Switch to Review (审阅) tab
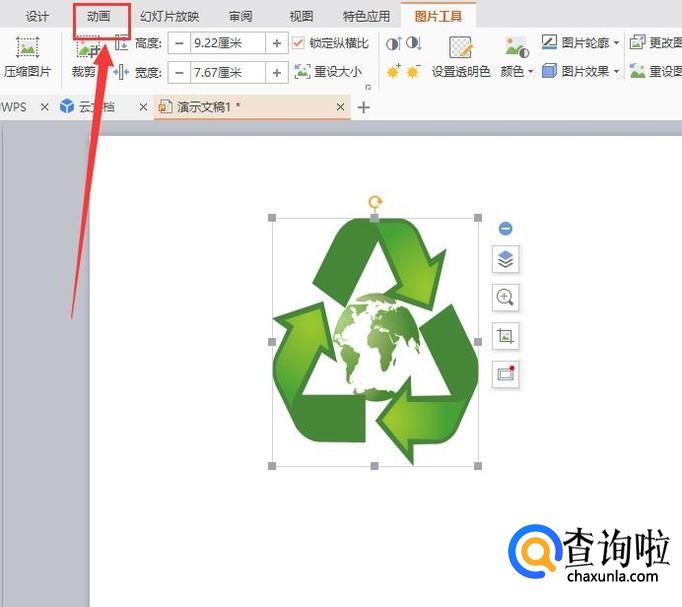682x607 pixels. point(241,17)
